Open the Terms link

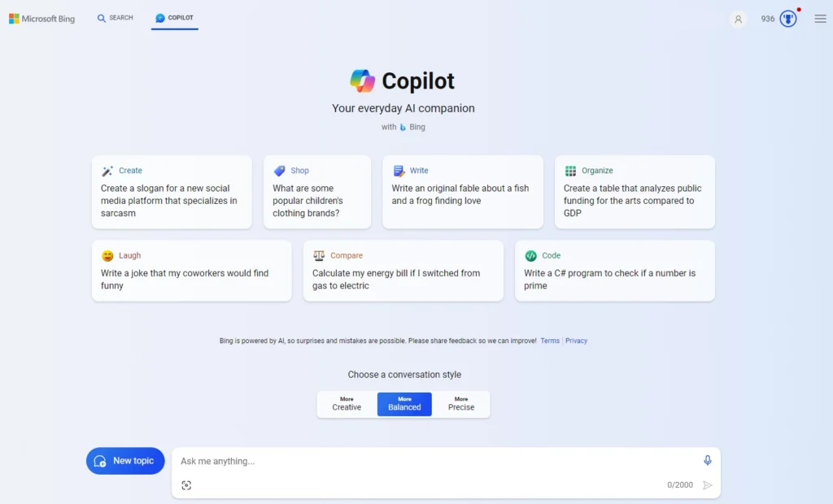click(x=550, y=341)
